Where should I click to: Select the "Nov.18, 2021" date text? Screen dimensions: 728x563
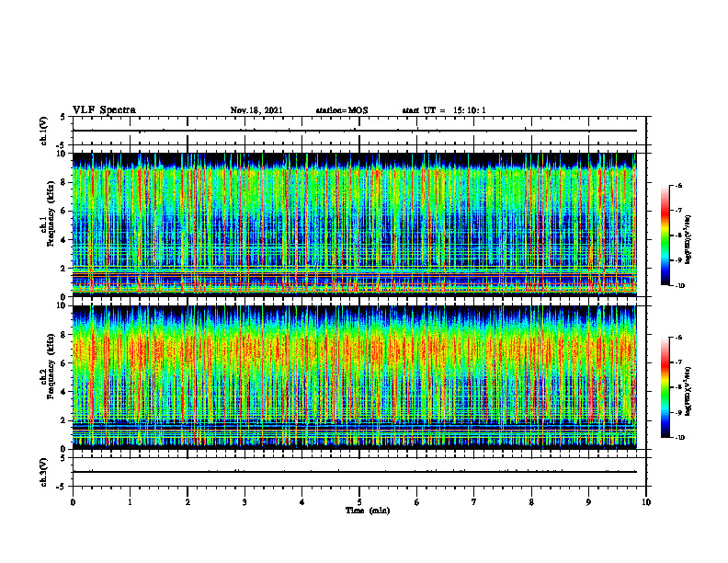pyautogui.click(x=256, y=110)
